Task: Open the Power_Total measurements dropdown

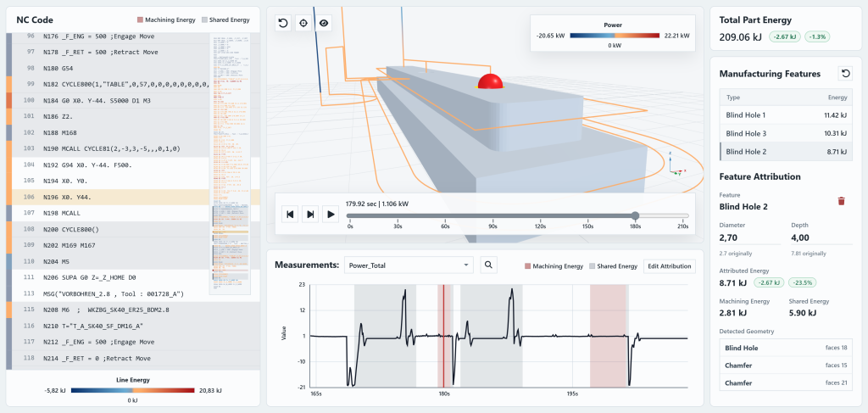Action: [x=409, y=265]
